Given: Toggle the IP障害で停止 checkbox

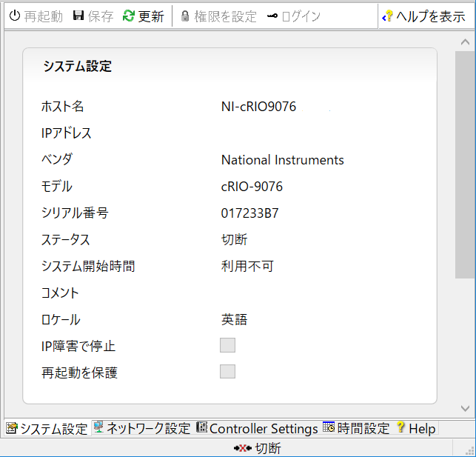Looking at the screenshot, I should click(227, 345).
